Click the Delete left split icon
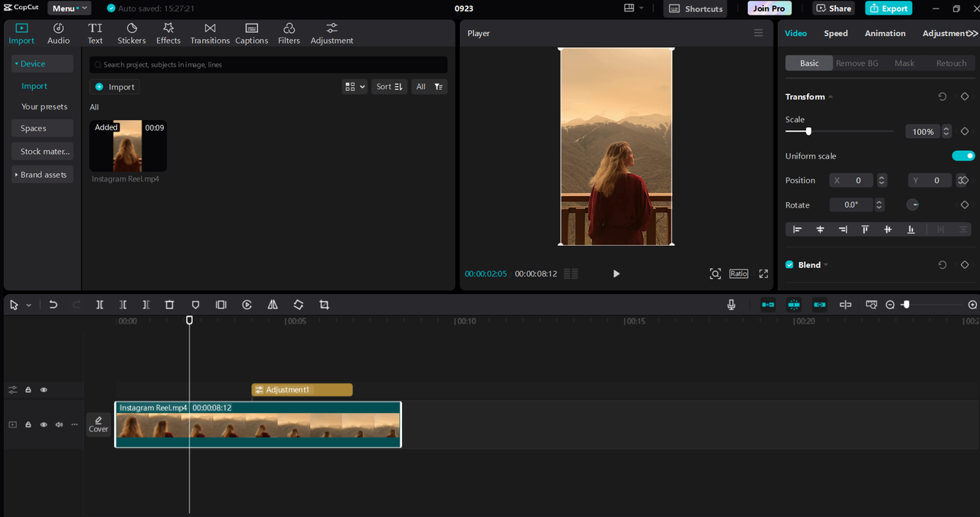Viewport: 980px width, 517px height. (122, 305)
